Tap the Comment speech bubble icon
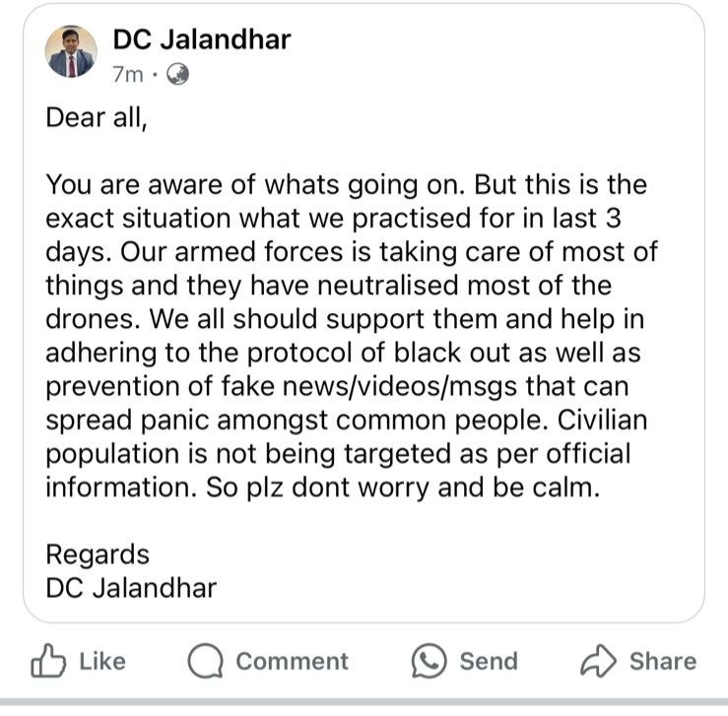Viewport: 728px width, 716px height. coord(206,661)
